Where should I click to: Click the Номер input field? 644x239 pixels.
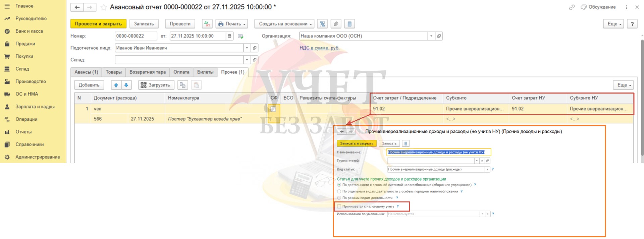coord(136,36)
